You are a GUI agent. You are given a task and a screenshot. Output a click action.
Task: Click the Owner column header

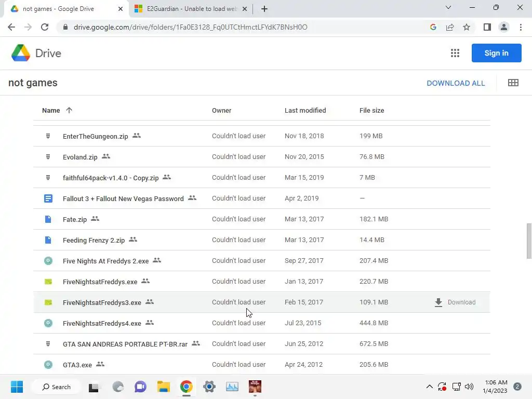click(221, 110)
